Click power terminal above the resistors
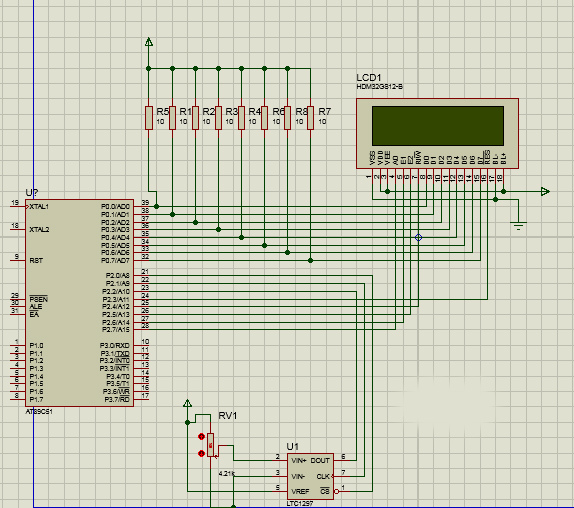 pos(149,42)
